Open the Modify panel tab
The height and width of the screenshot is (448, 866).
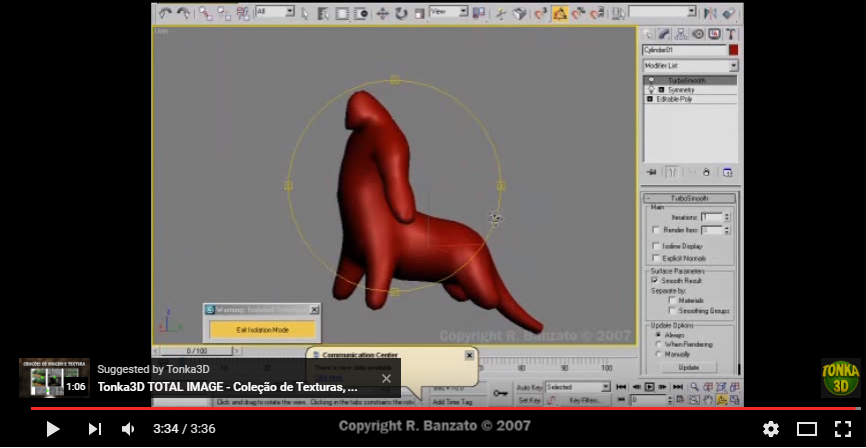click(x=664, y=34)
